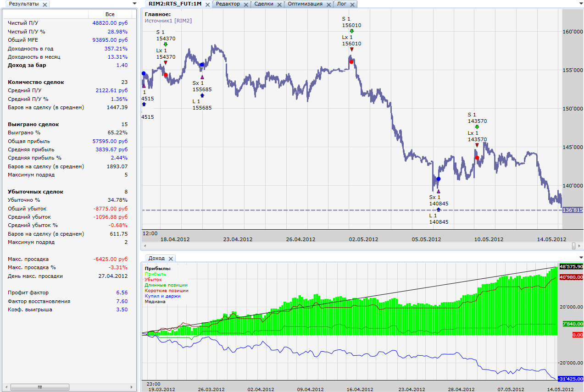Close the Доход panel tab

[x=170, y=259]
